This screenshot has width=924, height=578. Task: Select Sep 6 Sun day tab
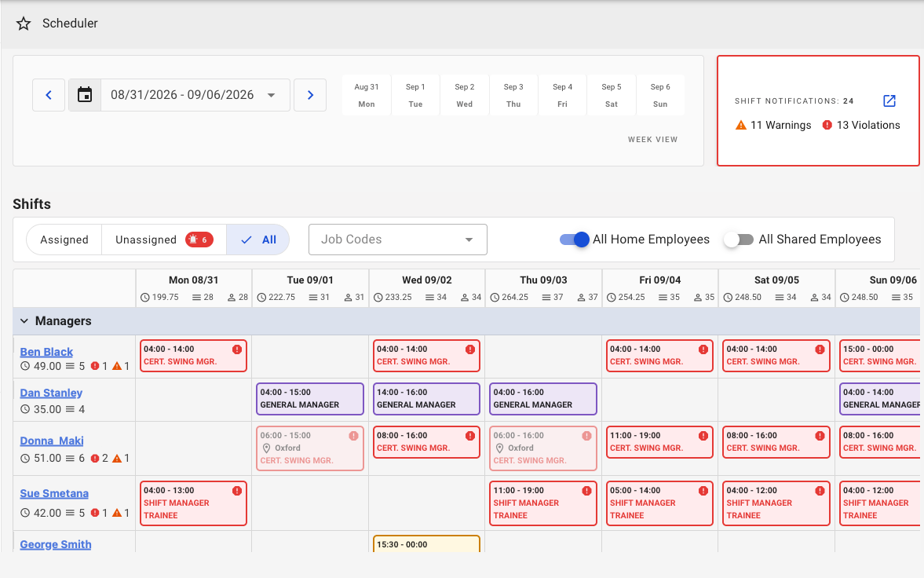pyautogui.click(x=660, y=95)
